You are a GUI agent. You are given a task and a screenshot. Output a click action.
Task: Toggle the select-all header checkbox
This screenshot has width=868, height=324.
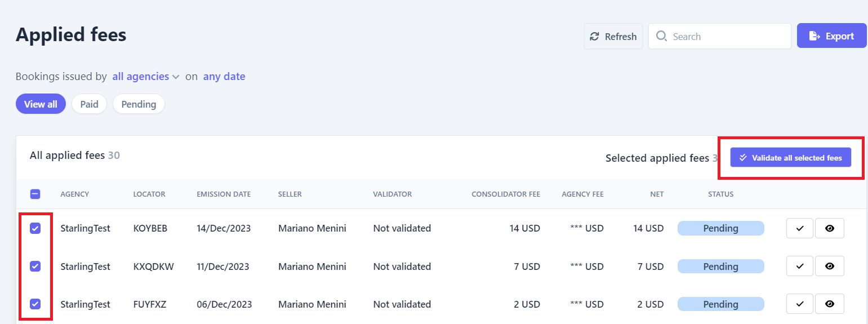35,194
